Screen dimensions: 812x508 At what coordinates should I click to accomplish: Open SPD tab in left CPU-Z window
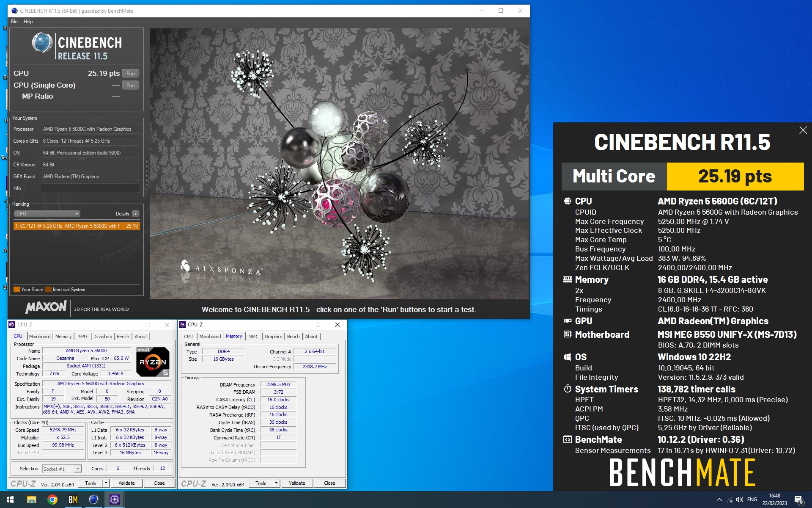pos(83,337)
